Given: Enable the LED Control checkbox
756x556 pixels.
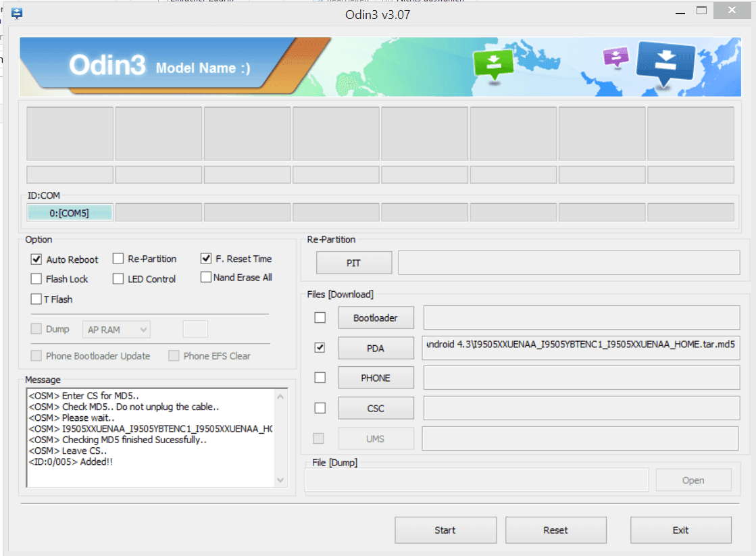Looking at the screenshot, I should (118, 279).
